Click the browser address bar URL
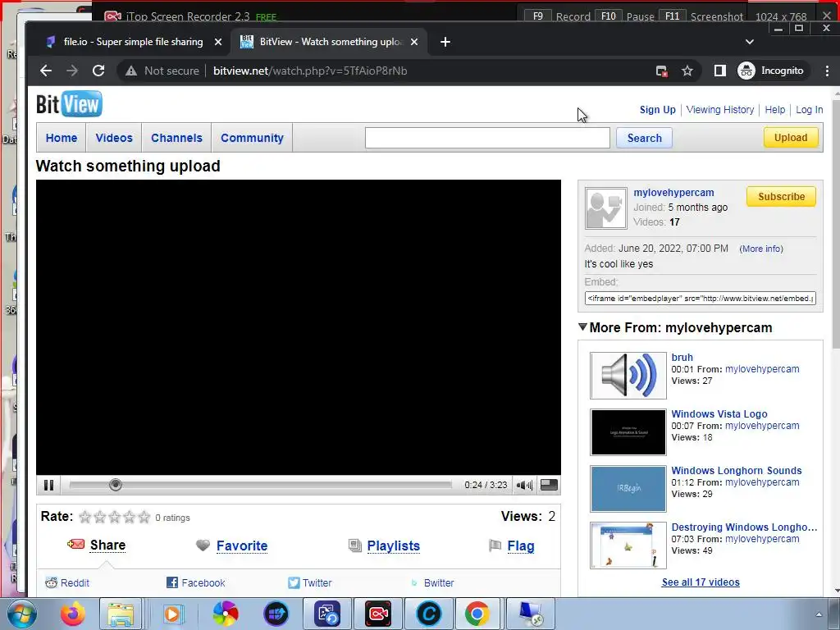This screenshot has width=840, height=630. coord(310,71)
